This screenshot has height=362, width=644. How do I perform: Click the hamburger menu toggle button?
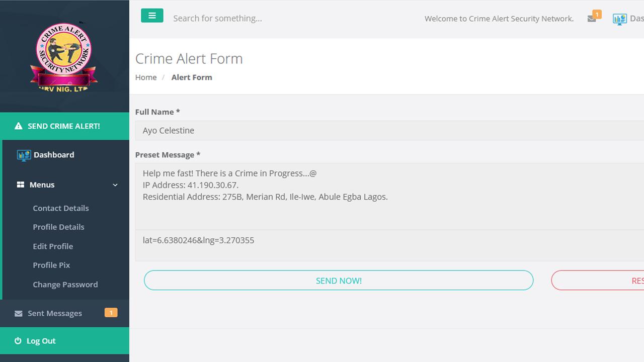coord(152,16)
